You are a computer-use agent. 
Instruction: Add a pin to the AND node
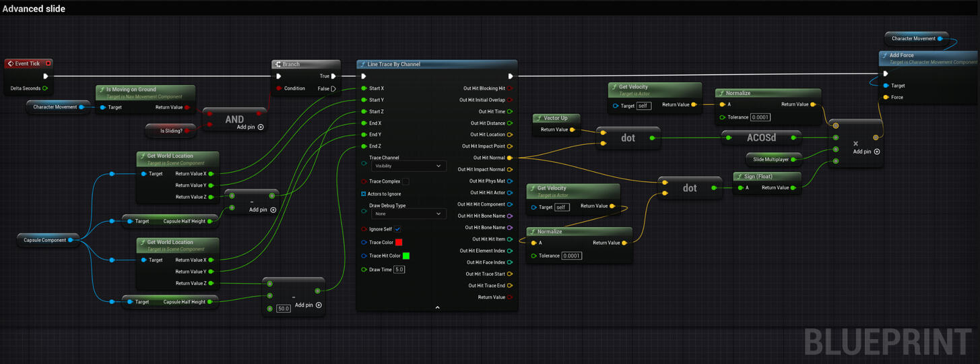coord(260,127)
